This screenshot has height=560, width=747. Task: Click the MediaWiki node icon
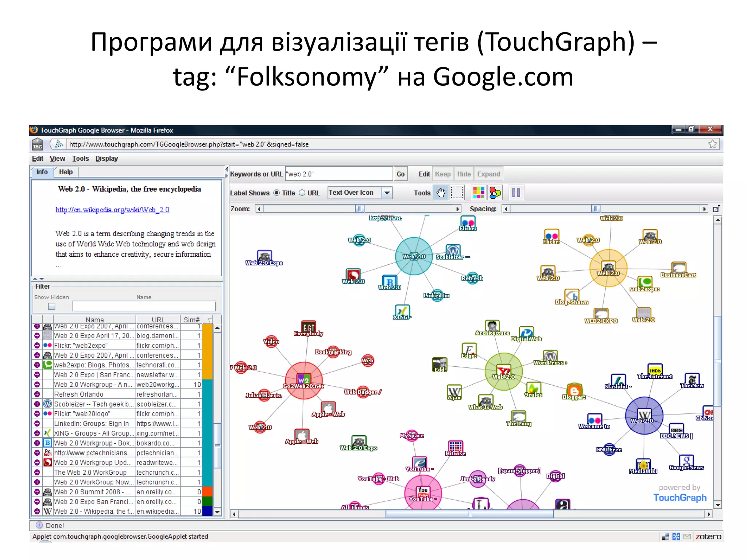tap(643, 465)
